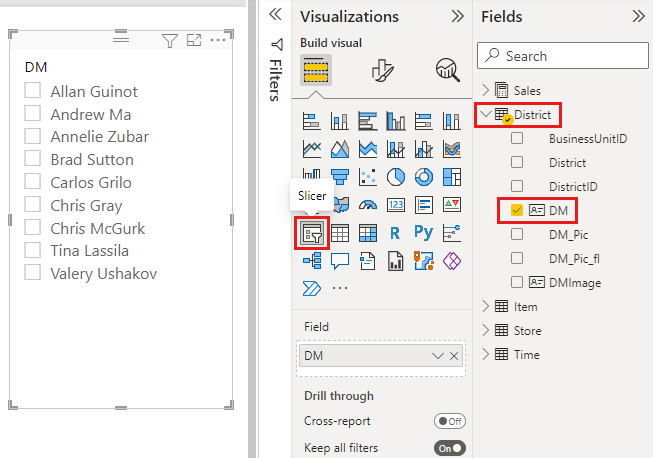Expand the Time table
This screenshot has width=653, height=458.
pos(486,354)
